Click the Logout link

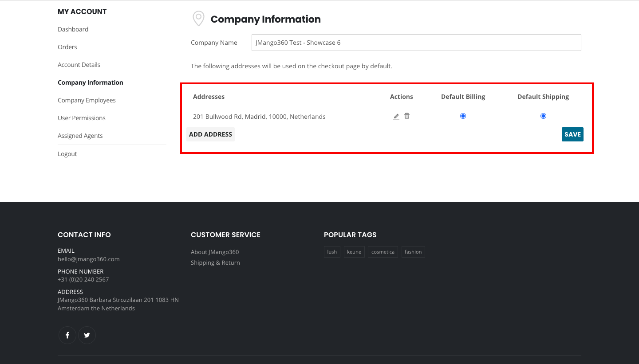coord(67,154)
